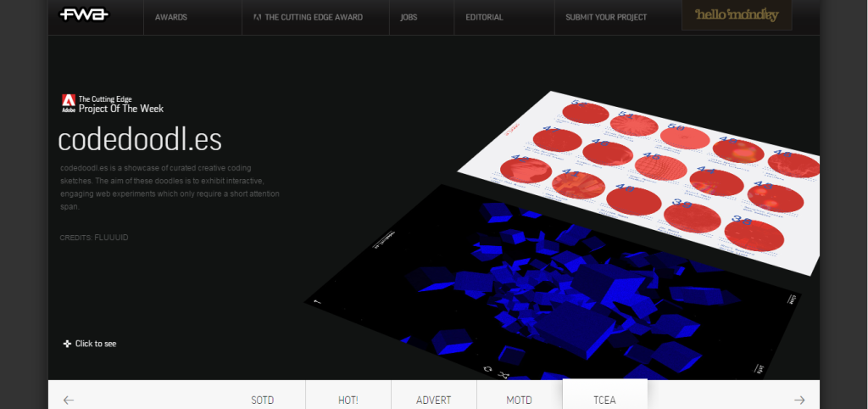Click the Adobe icon beside Cutting Edge Award
Viewport: 868px width, 409px height.
point(258,17)
